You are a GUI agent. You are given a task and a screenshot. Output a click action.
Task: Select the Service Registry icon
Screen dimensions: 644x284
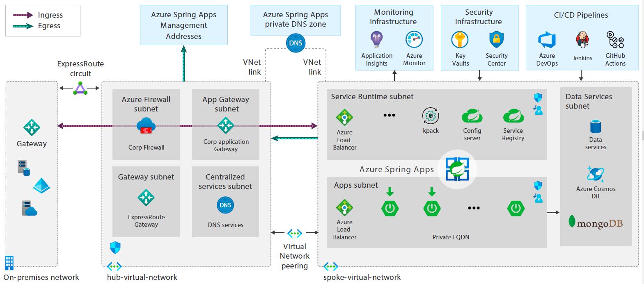pos(513,116)
